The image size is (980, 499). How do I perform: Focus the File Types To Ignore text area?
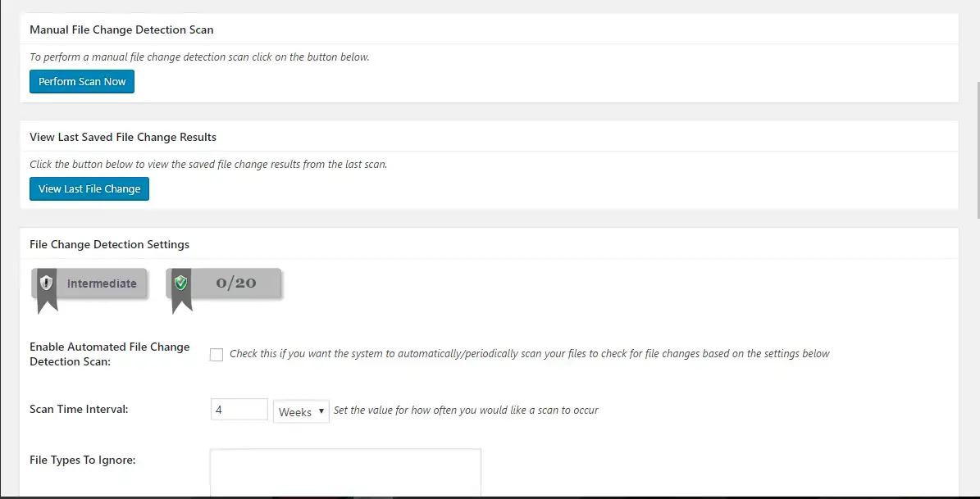point(345,473)
